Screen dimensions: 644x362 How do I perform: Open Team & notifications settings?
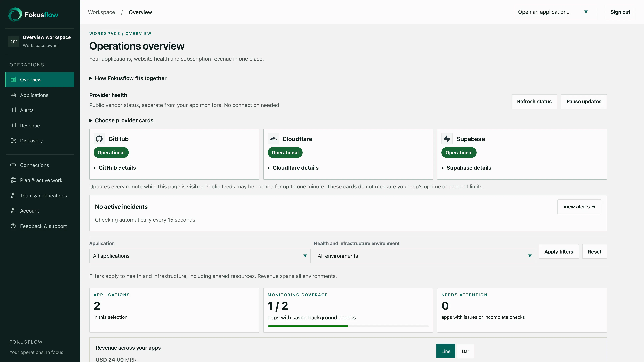pyautogui.click(x=40, y=195)
